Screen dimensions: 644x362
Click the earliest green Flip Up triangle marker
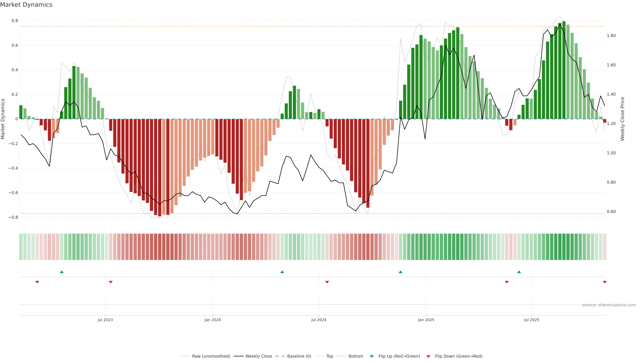(62, 272)
